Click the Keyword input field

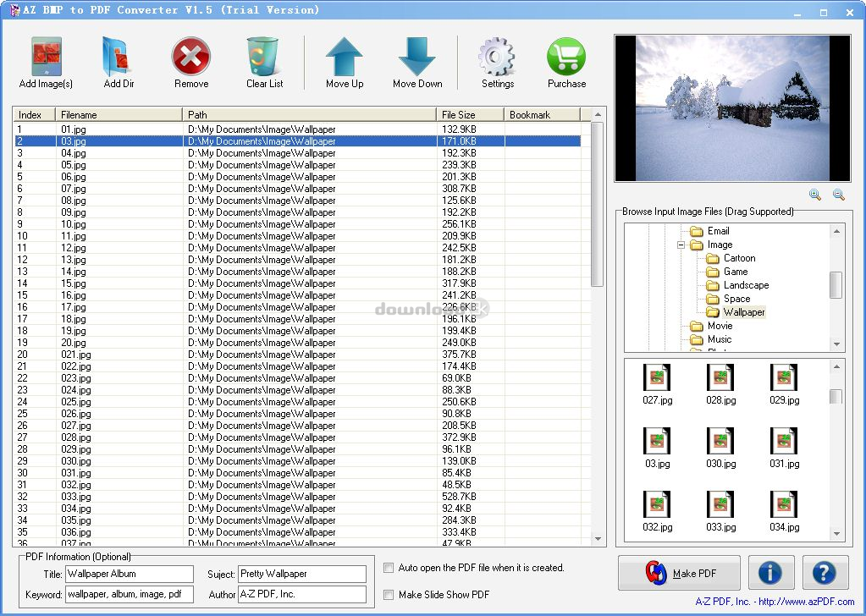coord(130,595)
